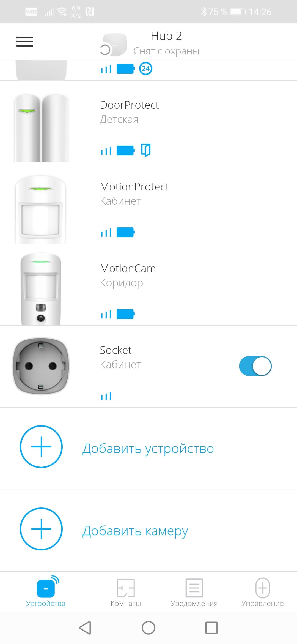
Task: Tap the Socket signal strength icon
Action: pos(106,396)
